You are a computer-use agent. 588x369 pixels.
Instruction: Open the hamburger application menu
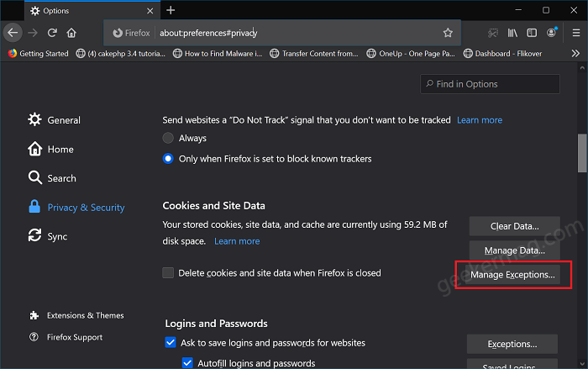click(x=576, y=33)
